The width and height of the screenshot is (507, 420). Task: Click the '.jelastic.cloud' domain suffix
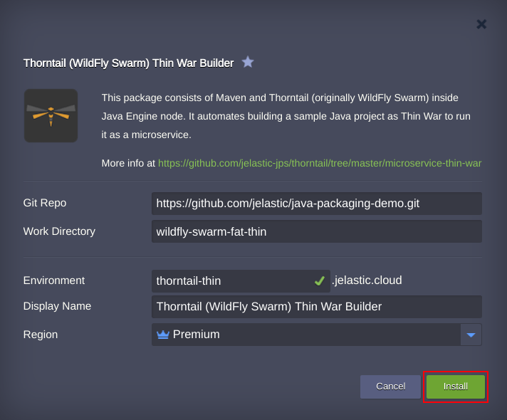(367, 280)
